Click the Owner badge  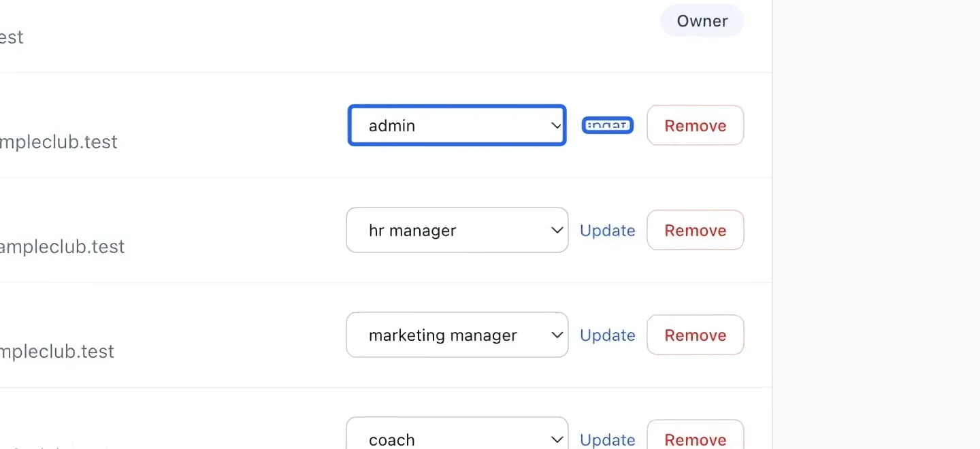click(x=702, y=21)
